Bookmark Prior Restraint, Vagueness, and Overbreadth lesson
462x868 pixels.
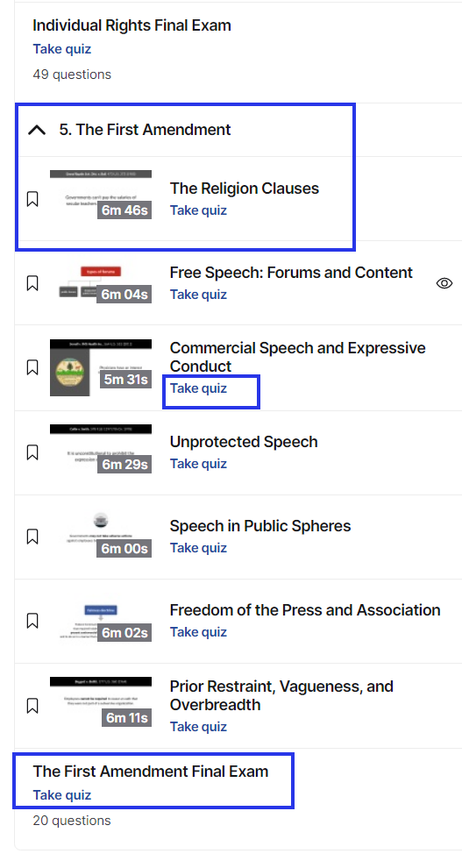coord(32,707)
